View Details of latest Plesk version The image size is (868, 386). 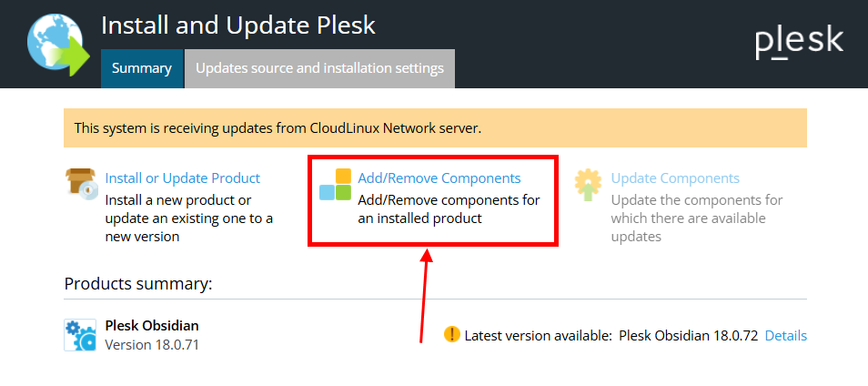tap(786, 336)
